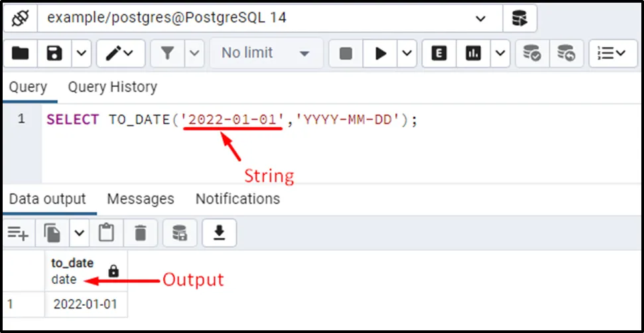
Task: Open the new database connection icon
Action: pyautogui.click(x=519, y=18)
